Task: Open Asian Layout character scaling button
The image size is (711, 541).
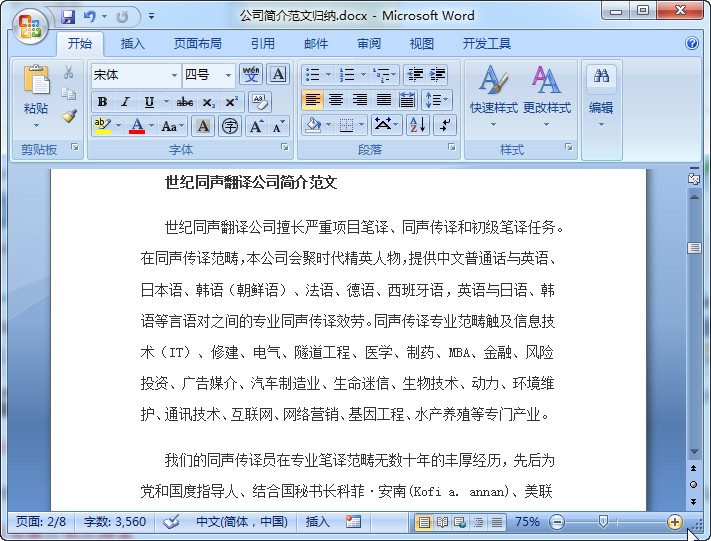Action: pyautogui.click(x=385, y=125)
